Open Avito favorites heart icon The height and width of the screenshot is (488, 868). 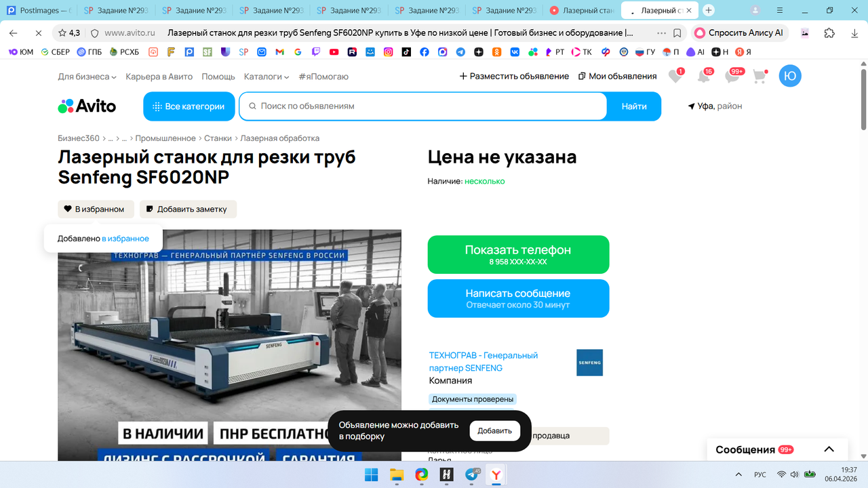coord(675,76)
